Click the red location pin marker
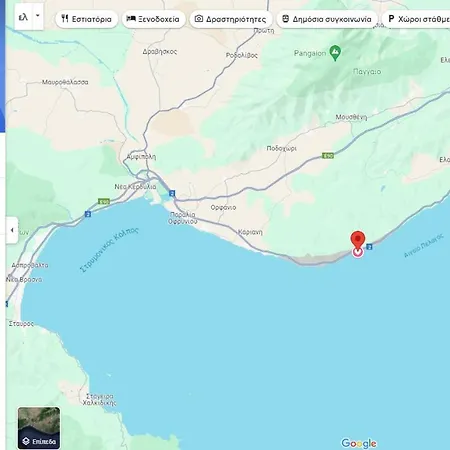 click(358, 240)
